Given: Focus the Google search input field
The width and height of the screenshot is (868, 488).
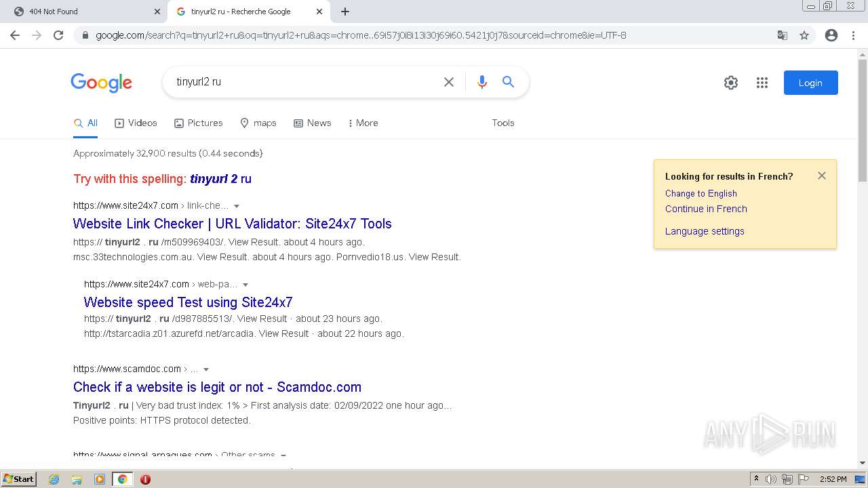Looking at the screenshot, I should click(x=305, y=82).
